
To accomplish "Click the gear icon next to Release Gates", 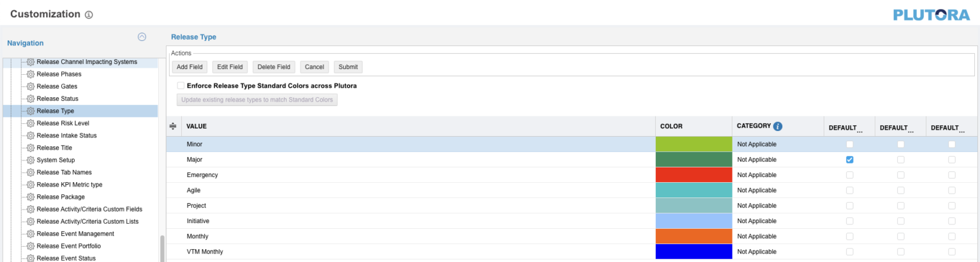I will (x=30, y=86).
